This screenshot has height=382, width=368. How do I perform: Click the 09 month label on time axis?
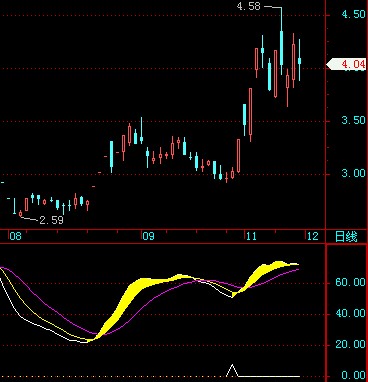pyautogui.click(x=148, y=236)
